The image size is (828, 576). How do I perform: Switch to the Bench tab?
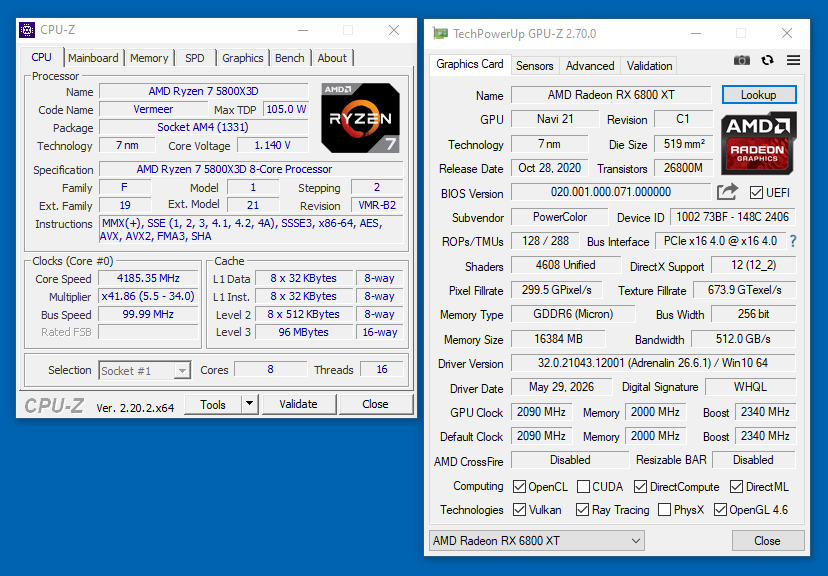pyautogui.click(x=289, y=58)
